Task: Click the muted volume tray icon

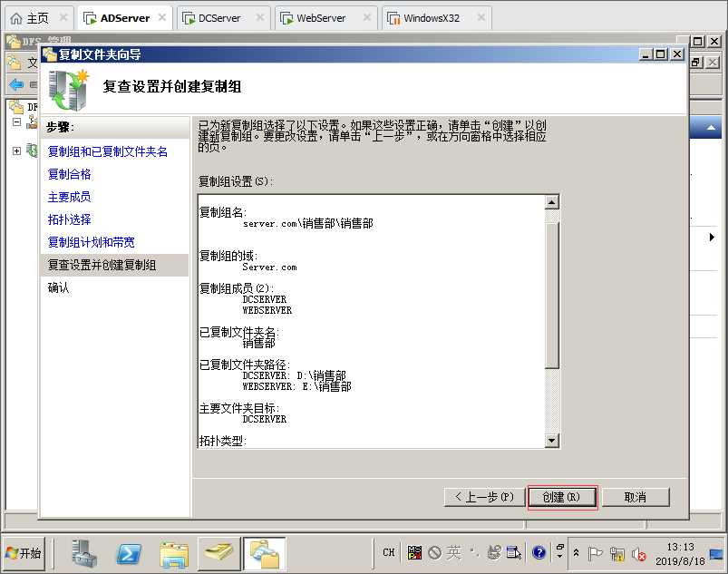Action: (639, 553)
